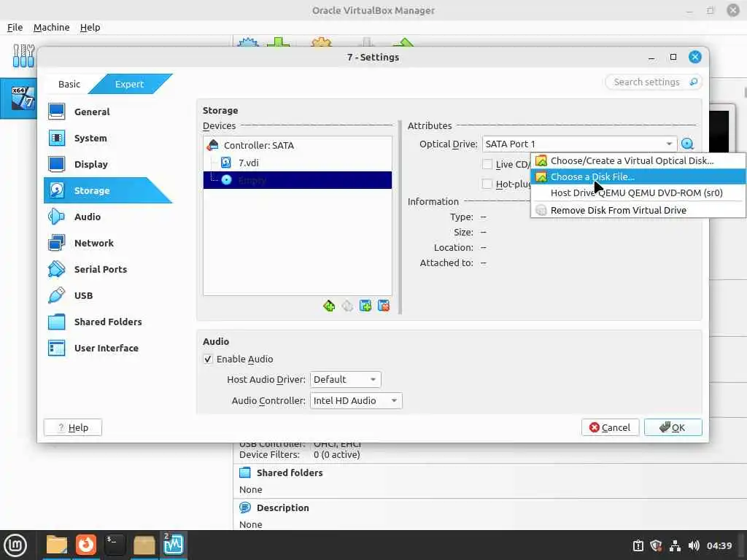Open the Terminal from the taskbar
This screenshot has width=747, height=560.
pos(115,545)
